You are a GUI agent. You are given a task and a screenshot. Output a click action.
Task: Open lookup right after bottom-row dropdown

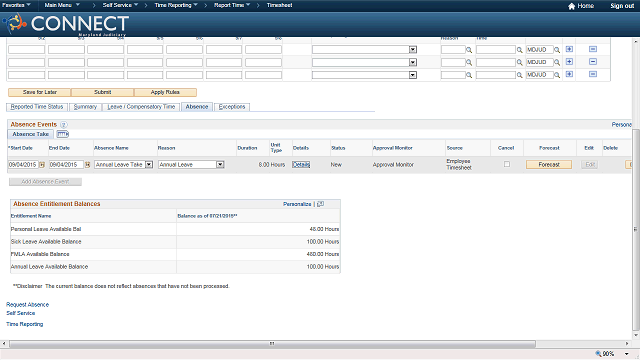pos(469,75)
